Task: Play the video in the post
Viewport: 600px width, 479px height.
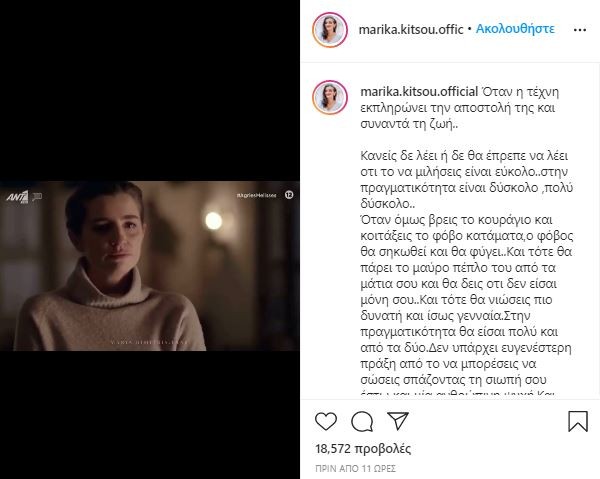Action: click(150, 266)
